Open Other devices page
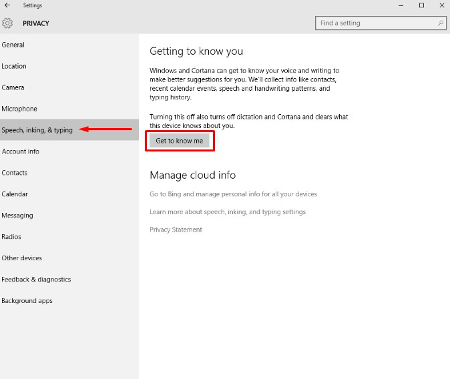 tap(69, 258)
